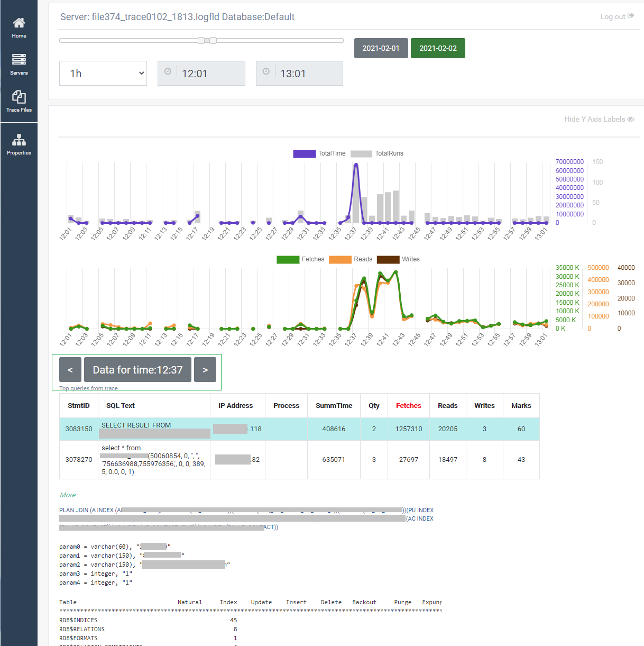Viewport: 644px width, 646px height.
Task: Toggle Hide Y Axis Labels
Action: click(x=599, y=119)
